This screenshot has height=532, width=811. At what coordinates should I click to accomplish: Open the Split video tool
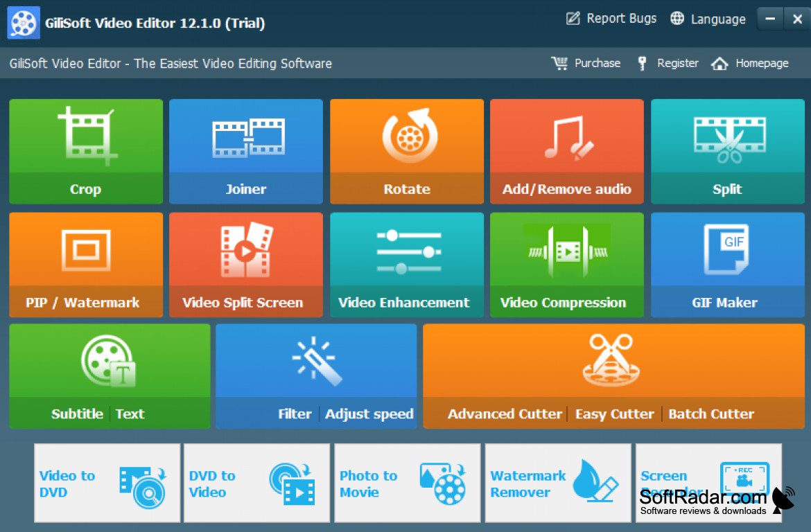tap(728, 152)
